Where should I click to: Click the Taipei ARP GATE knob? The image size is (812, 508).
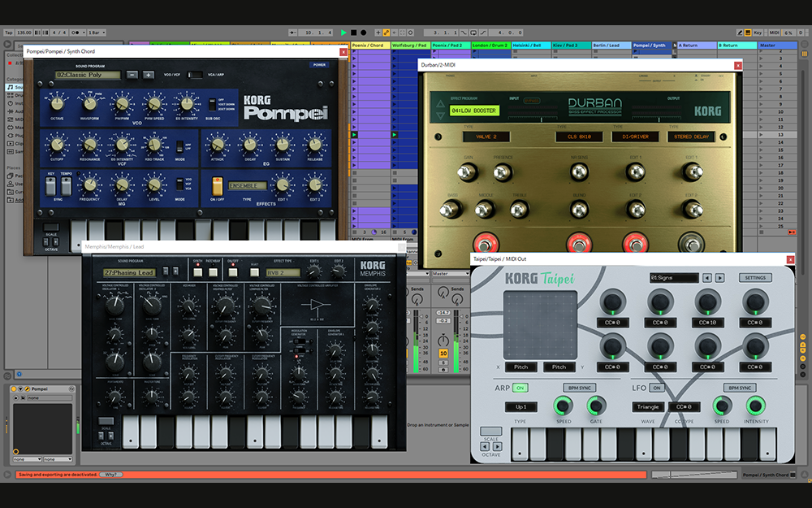596,406
